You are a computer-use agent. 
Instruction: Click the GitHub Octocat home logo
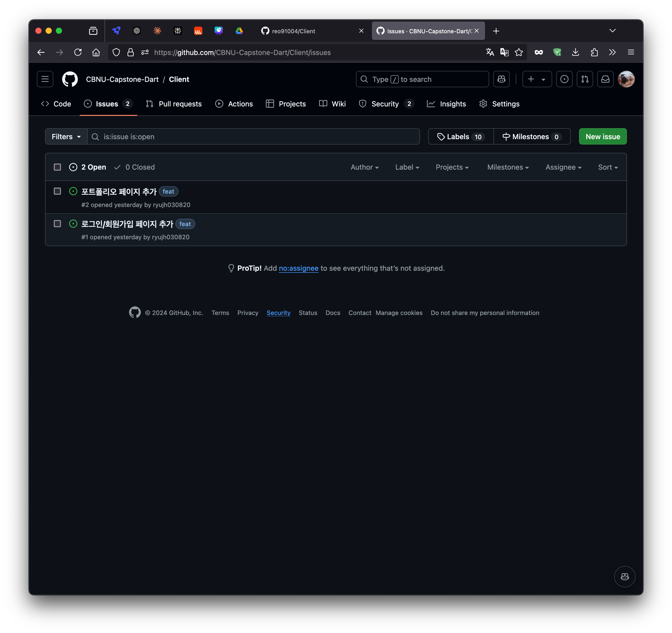70,79
